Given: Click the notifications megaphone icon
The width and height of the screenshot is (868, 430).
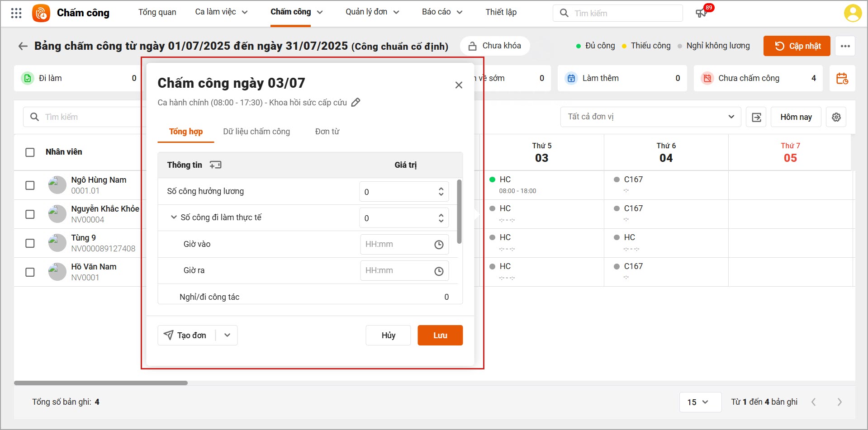Looking at the screenshot, I should [x=701, y=13].
